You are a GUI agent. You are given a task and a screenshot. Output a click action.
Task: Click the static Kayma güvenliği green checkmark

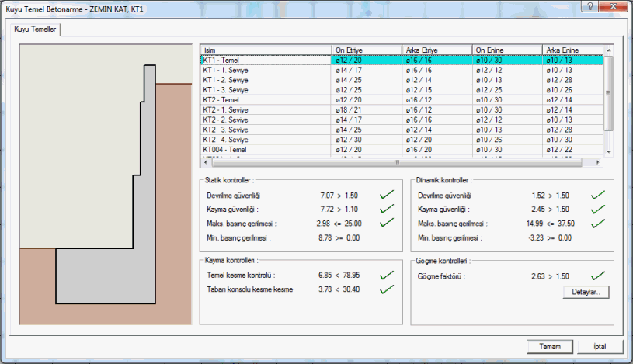386,208
